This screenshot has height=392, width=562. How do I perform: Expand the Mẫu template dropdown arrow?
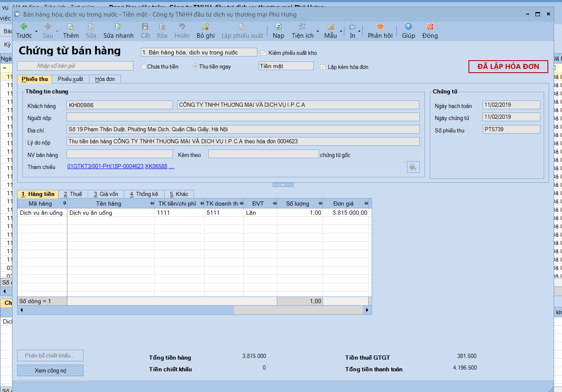341,32
